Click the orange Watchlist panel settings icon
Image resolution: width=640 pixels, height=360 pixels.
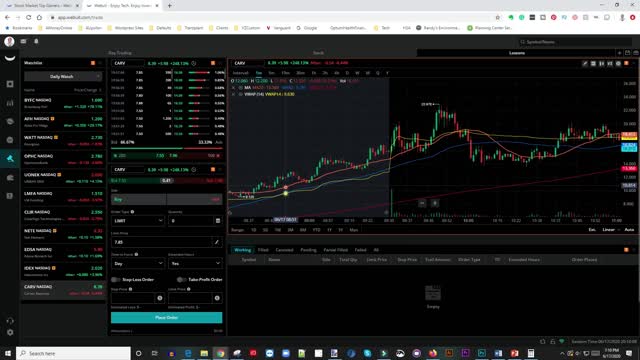click(93, 63)
